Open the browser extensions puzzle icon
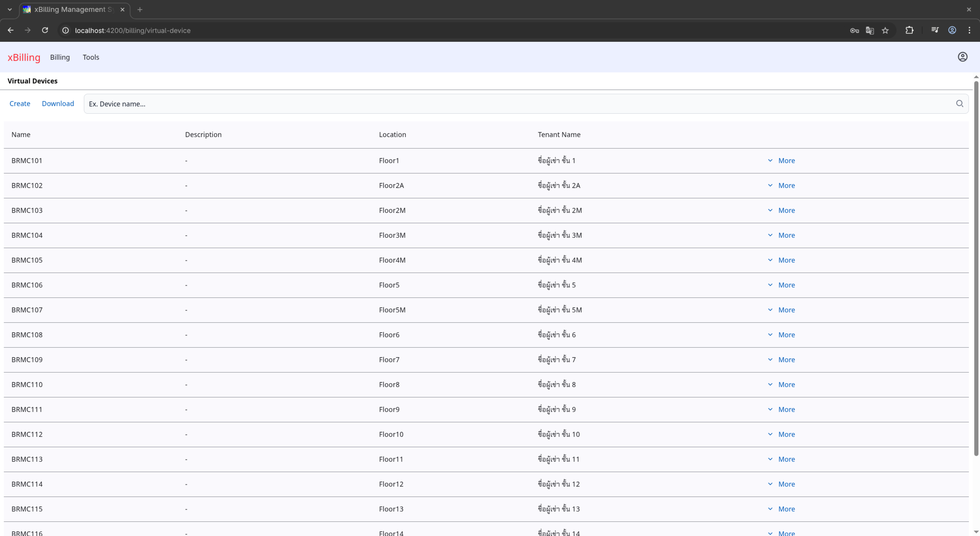The height and width of the screenshot is (536, 980). (x=909, y=30)
